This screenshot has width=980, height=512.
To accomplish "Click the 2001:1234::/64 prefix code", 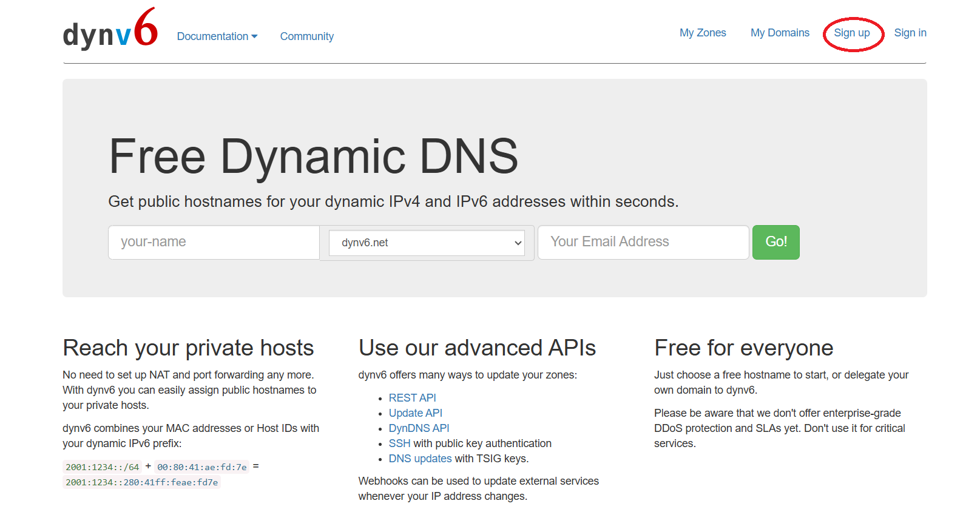I will [102, 467].
